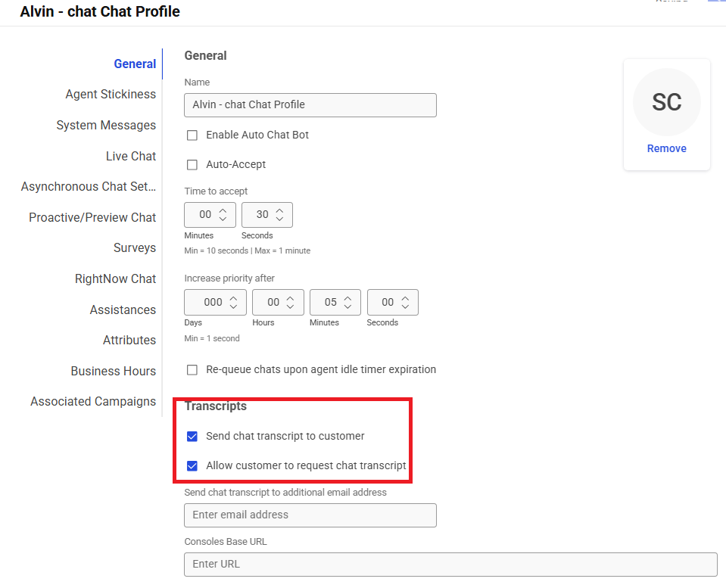726x588 pixels.
Task: Click the Consoles Base URL field
Action: coord(450,565)
